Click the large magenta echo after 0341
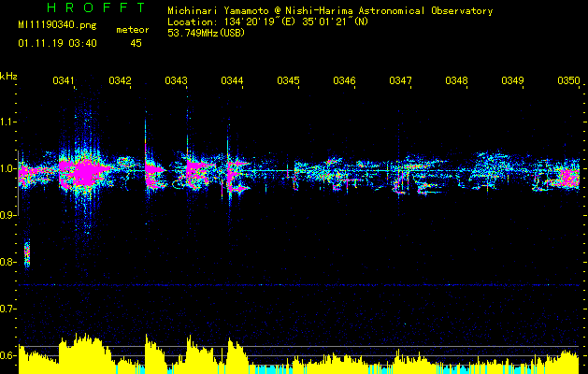588x374 pixels. [84, 173]
